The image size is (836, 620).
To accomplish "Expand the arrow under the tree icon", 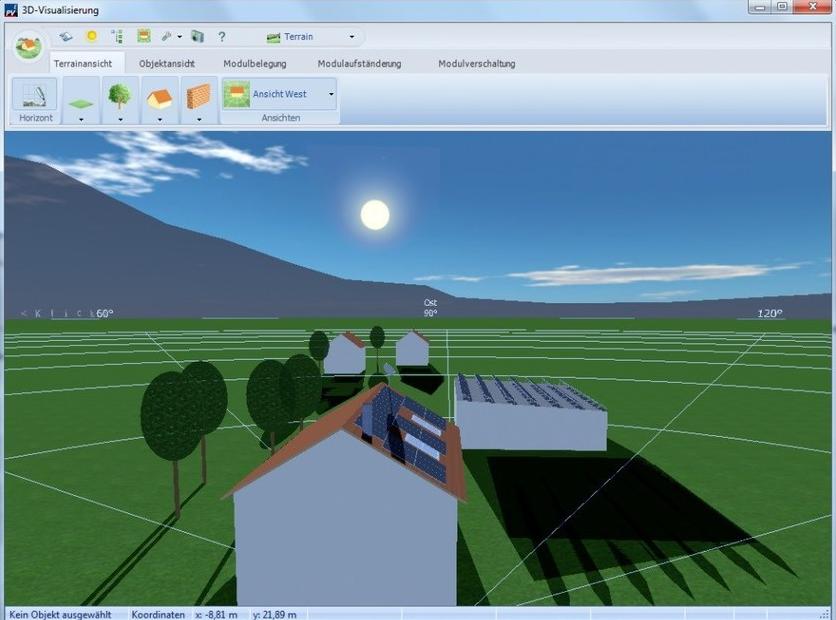I will click(120, 118).
